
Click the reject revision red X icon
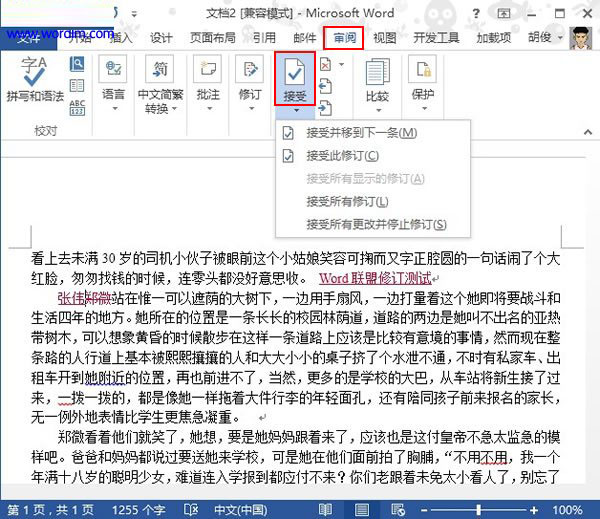pos(326,64)
